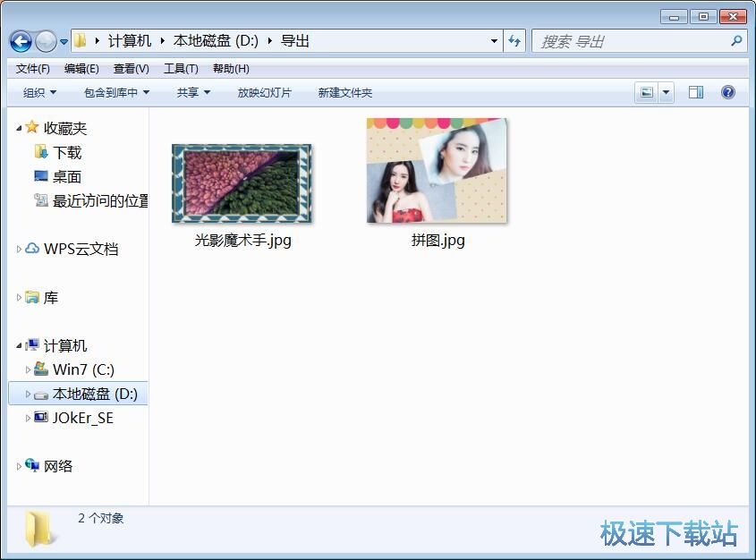Open the 共享 toolbar dropdown

193,92
